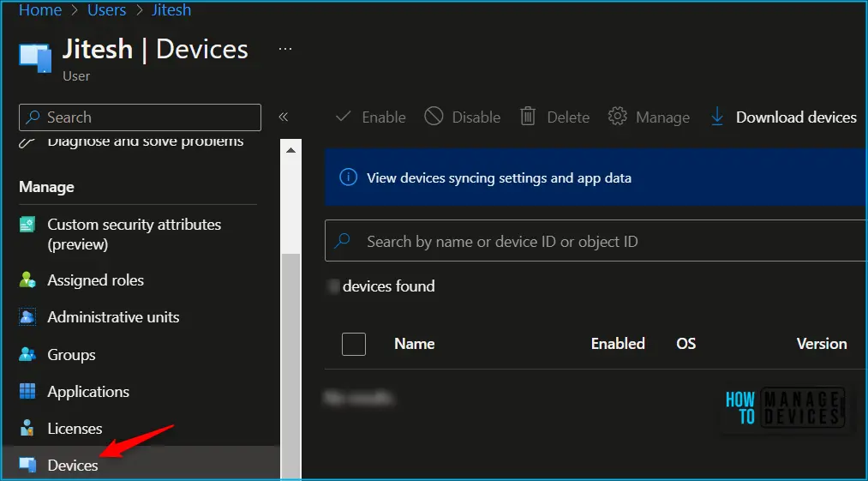This screenshot has height=481, width=868.
Task: Open the ellipsis more options menu
Action: point(285,50)
